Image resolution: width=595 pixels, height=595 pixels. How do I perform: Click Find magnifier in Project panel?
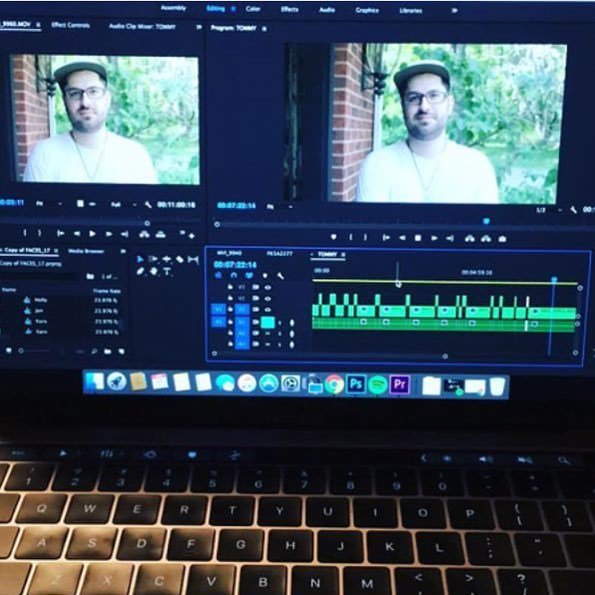click(94, 351)
